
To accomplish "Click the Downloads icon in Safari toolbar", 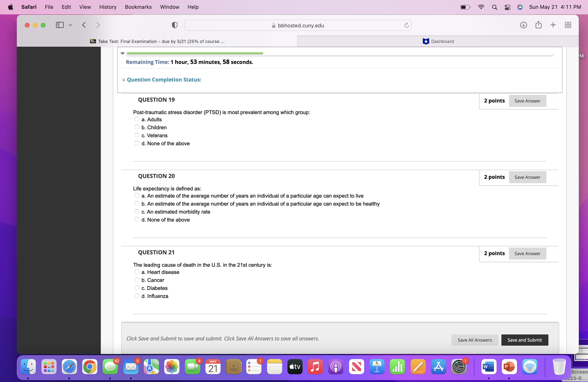I will [x=523, y=25].
